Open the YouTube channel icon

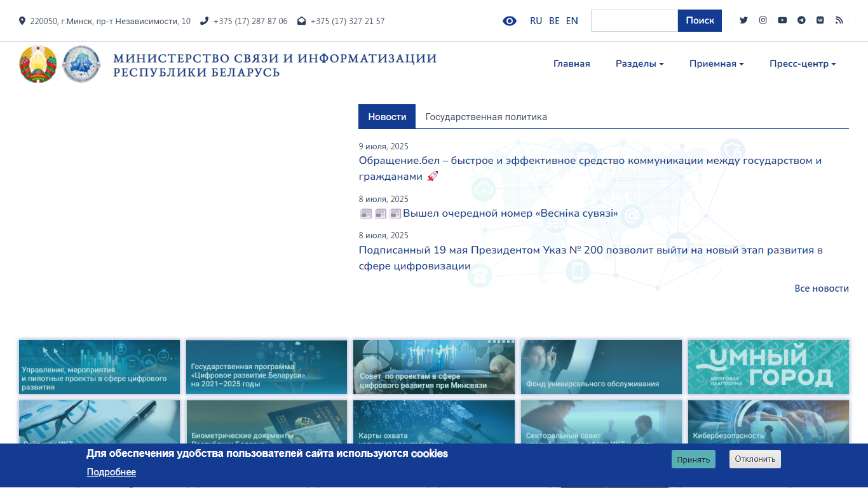(x=782, y=20)
